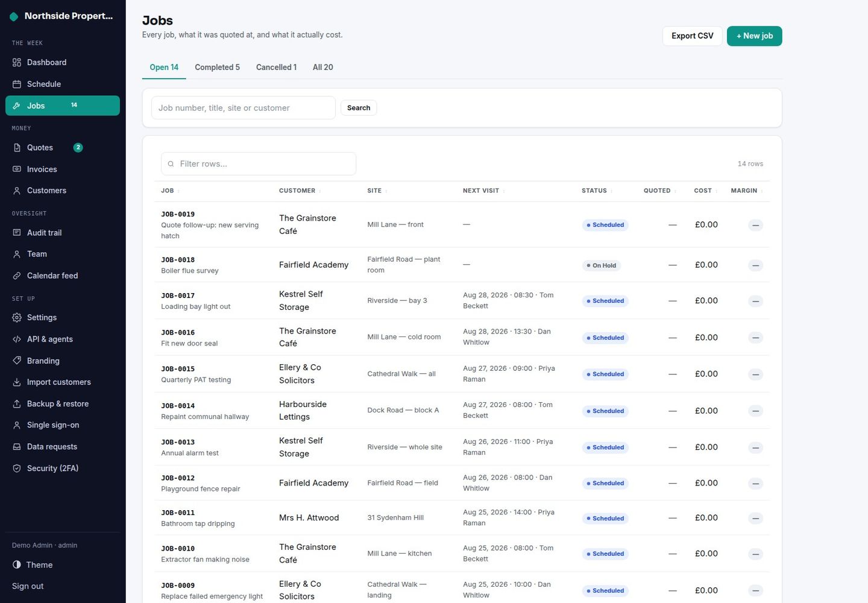Open Dashboard via its grid icon
Image resolution: width=868 pixels, height=603 pixels.
pyautogui.click(x=17, y=63)
